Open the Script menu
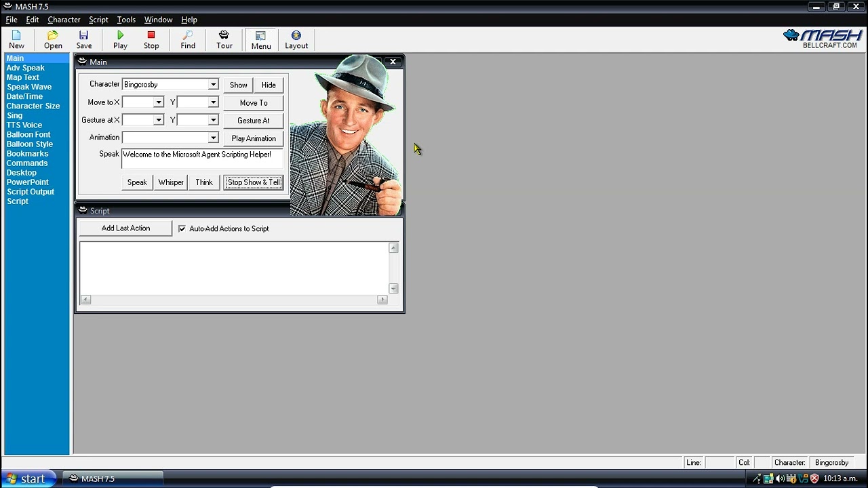This screenshot has width=868, height=488. tap(98, 20)
